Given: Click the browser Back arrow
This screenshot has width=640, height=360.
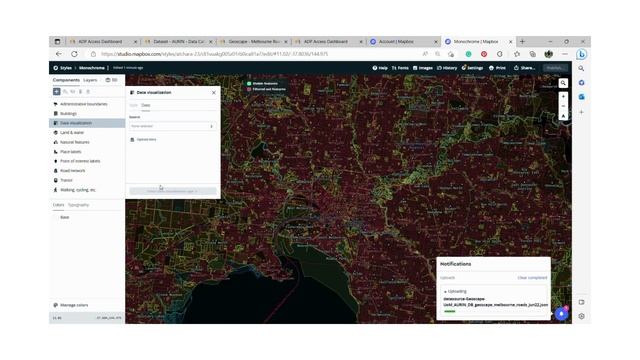Looking at the screenshot, I should coord(59,54).
